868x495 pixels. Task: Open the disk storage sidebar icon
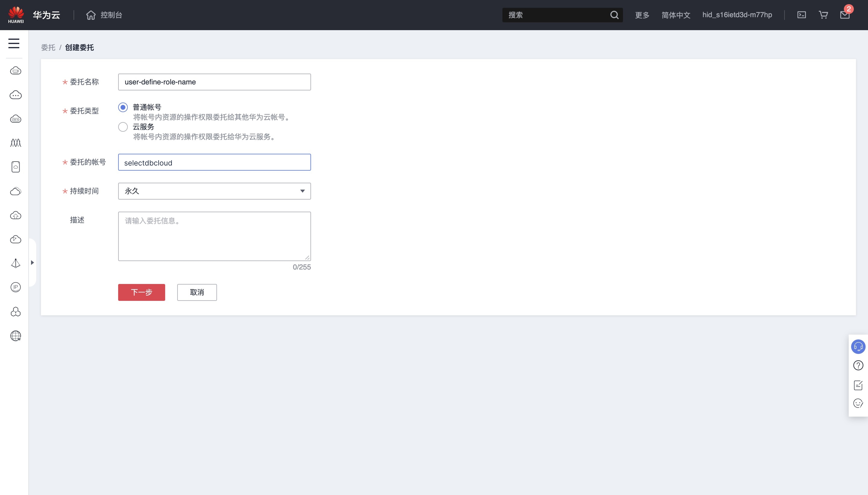point(16,167)
